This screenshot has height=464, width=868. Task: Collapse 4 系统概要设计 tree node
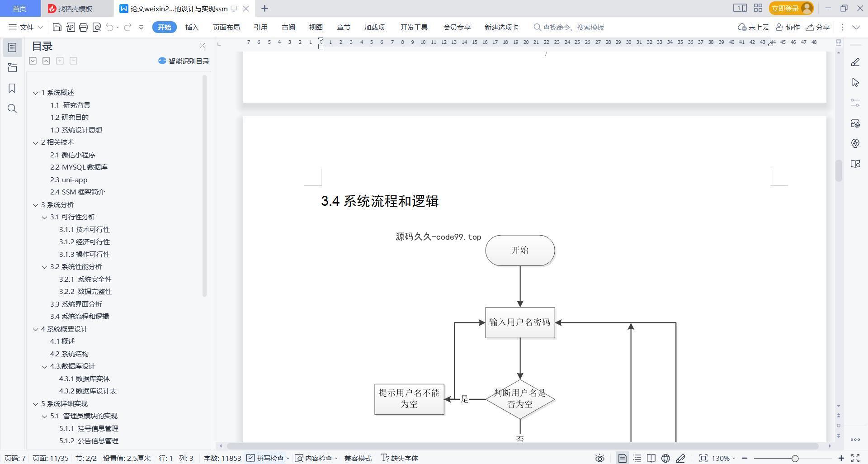(35, 329)
